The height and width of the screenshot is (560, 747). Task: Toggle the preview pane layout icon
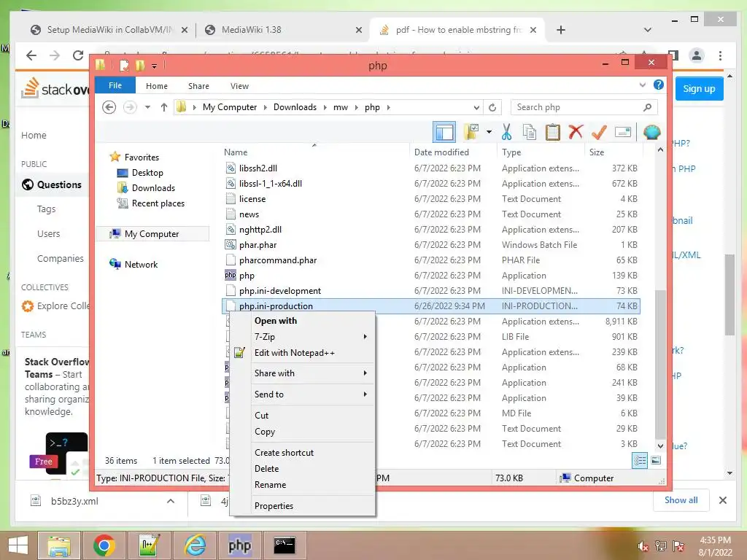pos(444,132)
